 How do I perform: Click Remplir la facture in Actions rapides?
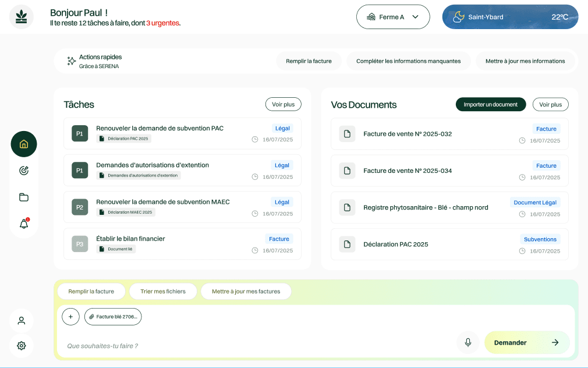[x=309, y=61]
